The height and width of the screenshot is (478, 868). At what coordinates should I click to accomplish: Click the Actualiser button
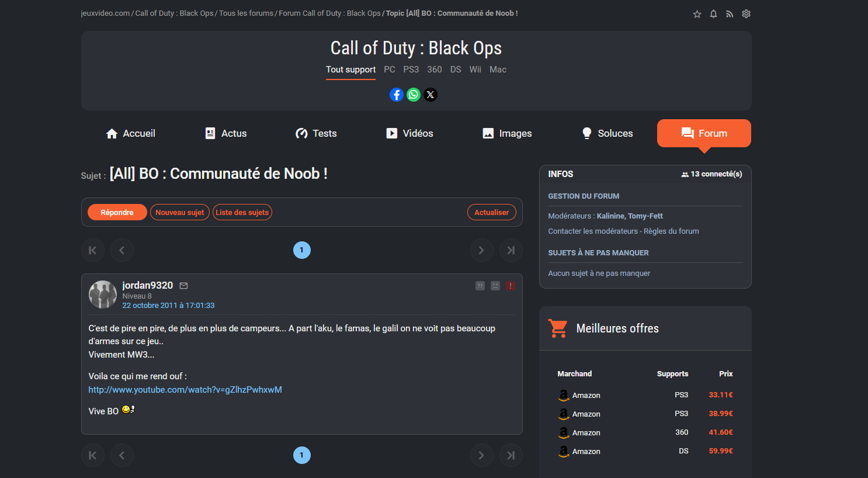(x=491, y=212)
